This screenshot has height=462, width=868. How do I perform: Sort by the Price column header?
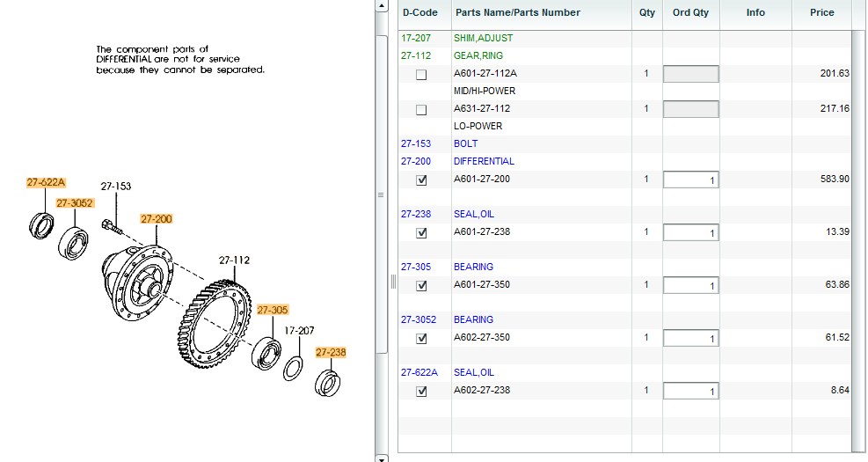(x=821, y=12)
